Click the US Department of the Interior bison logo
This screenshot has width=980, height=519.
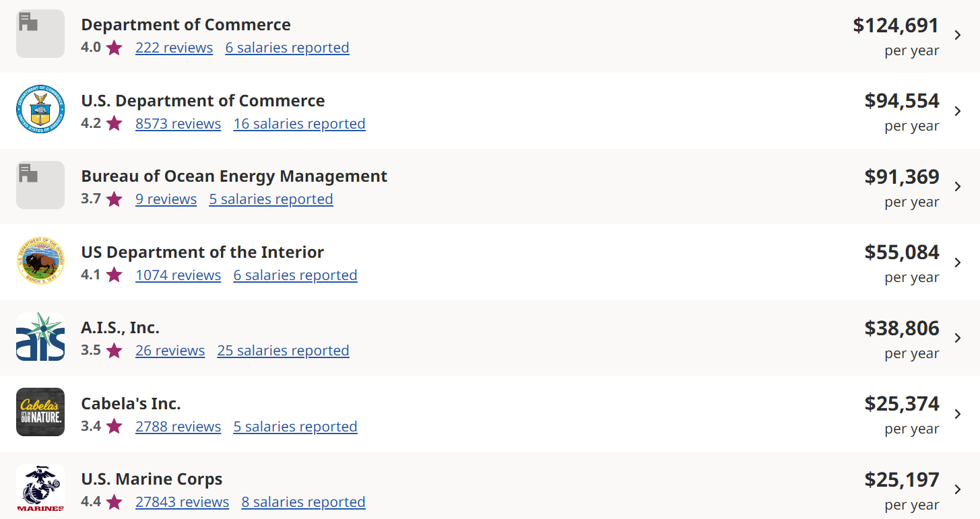pos(40,261)
